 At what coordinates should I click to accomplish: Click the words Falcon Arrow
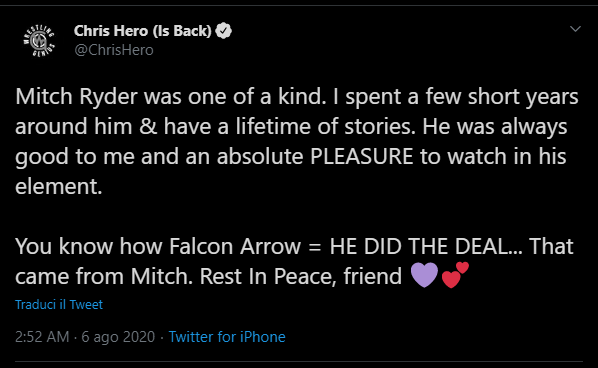[235, 246]
